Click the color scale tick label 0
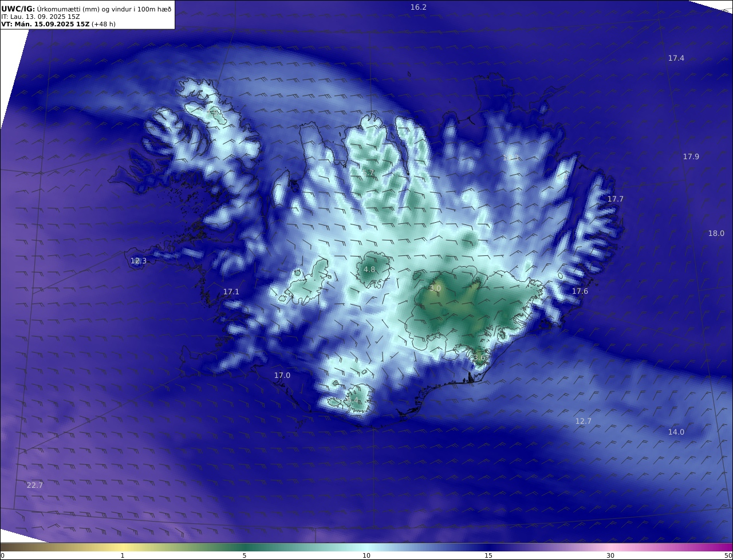The width and height of the screenshot is (733, 560). click(x=2, y=555)
